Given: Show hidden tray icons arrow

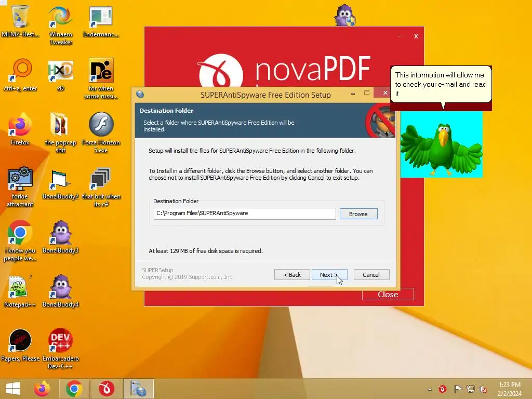Looking at the screenshot, I should click(430, 389).
